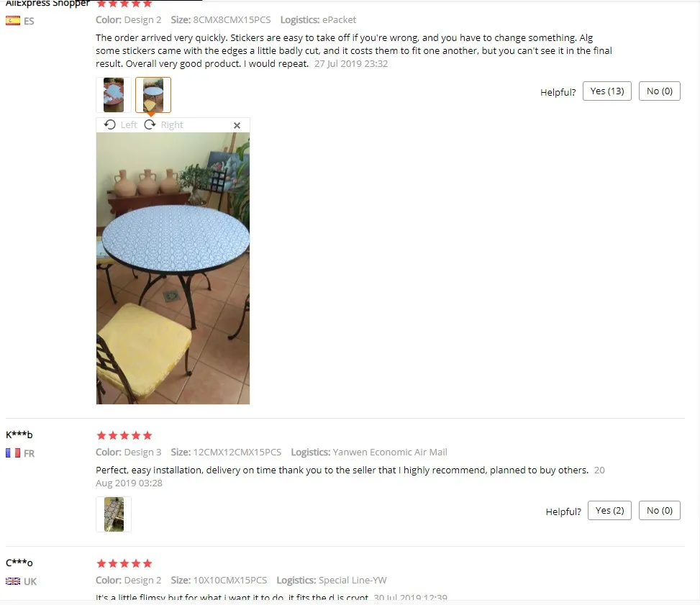
Task: Click No (0) on the ES review
Action: pyautogui.click(x=660, y=91)
